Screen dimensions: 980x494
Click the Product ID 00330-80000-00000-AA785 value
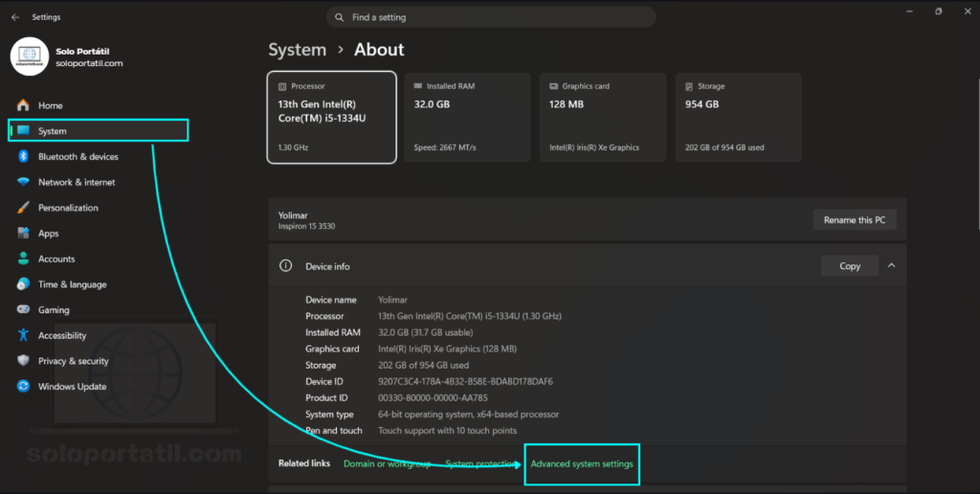[x=434, y=397]
